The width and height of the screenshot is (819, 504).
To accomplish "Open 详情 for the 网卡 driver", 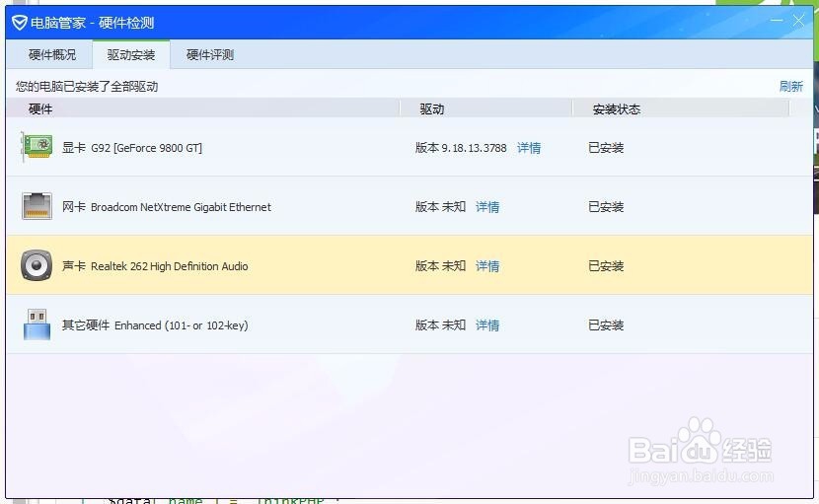I will click(x=487, y=207).
